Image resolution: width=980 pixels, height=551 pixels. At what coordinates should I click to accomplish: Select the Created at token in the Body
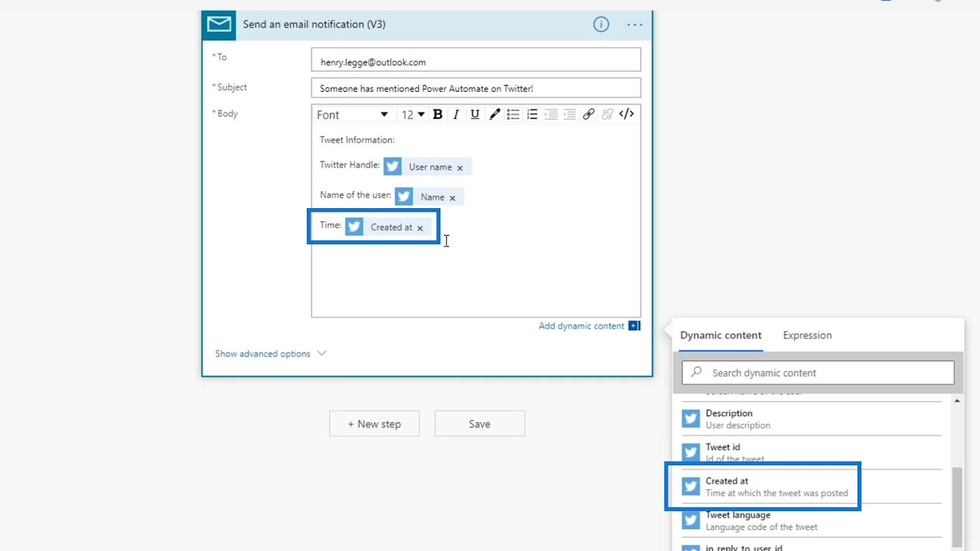(388, 227)
